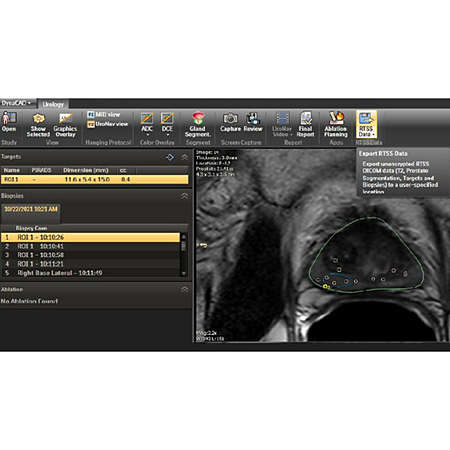Screen dimensions: 450x450
Task: Open the RTSS Data export dropdown
Action: [x=366, y=124]
